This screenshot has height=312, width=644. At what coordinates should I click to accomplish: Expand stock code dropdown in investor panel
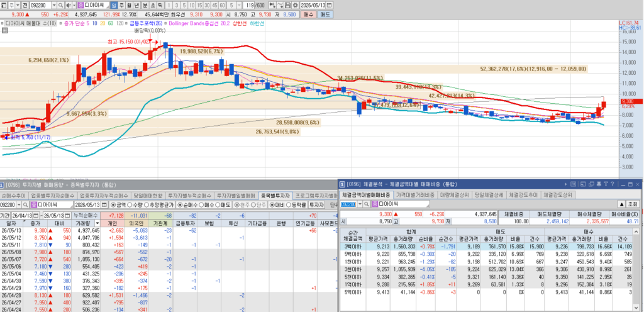(19, 204)
